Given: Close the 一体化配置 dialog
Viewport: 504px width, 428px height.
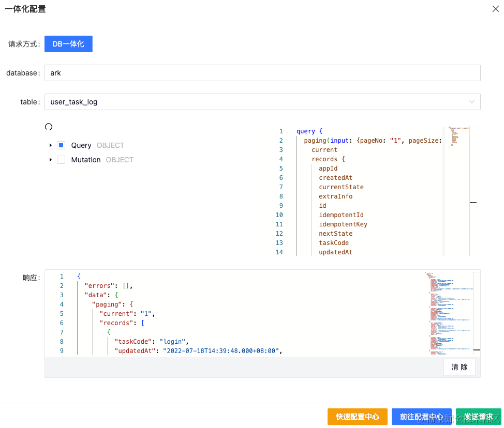Looking at the screenshot, I should point(495,9).
